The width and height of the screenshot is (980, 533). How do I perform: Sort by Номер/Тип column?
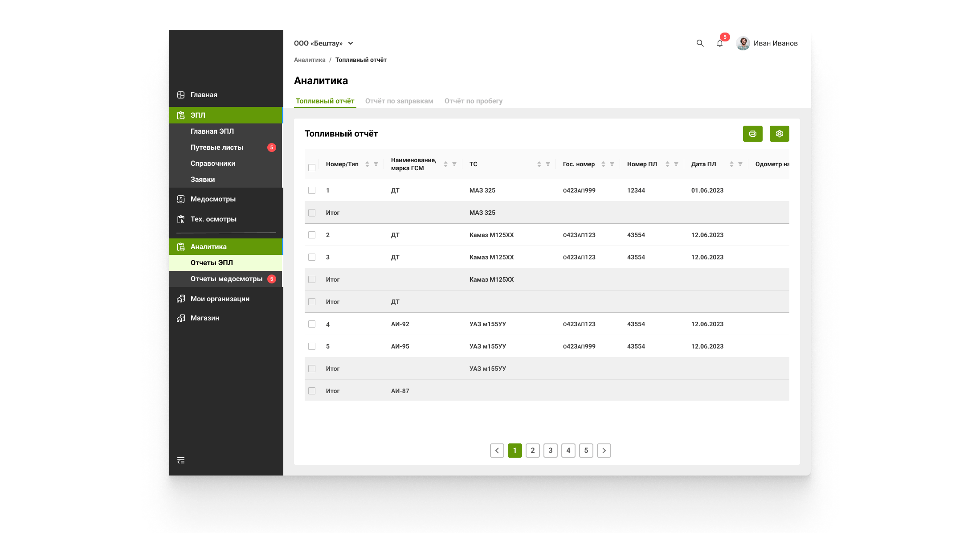tap(367, 164)
